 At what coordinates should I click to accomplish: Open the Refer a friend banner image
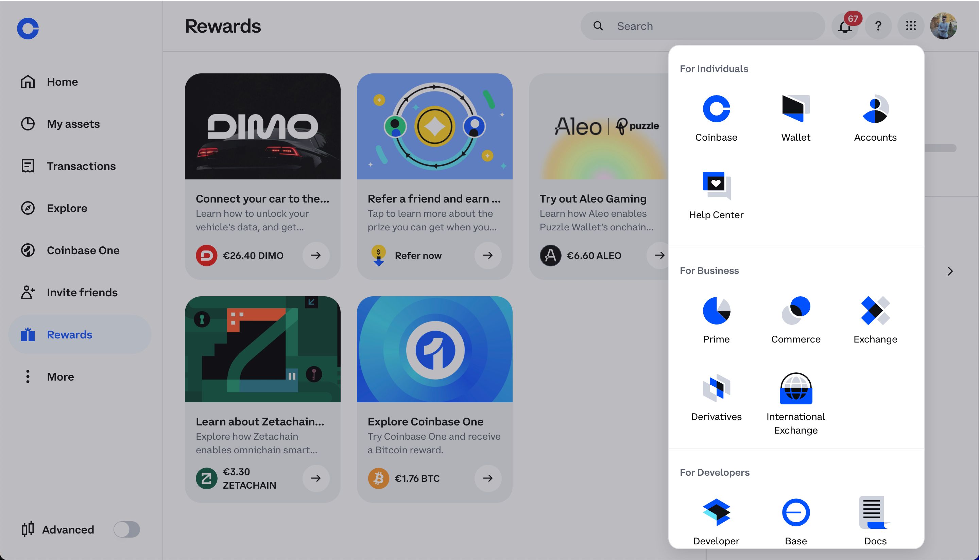[434, 126]
